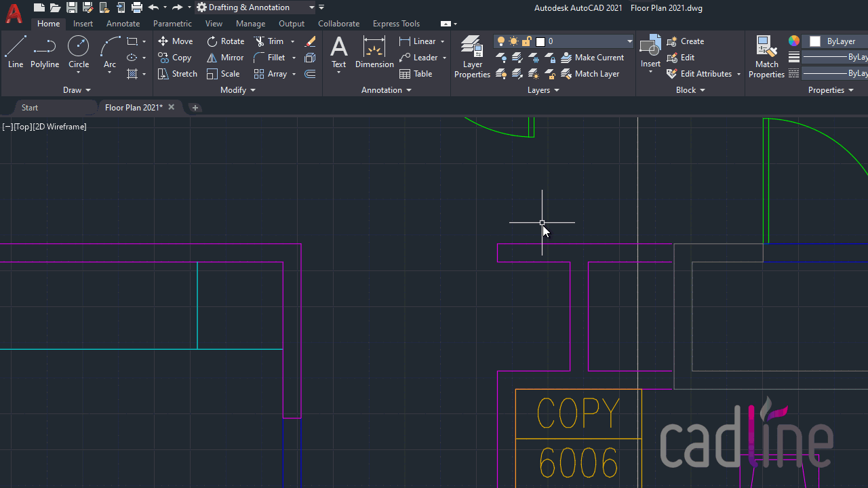Thaw all layers
This screenshot has height=488, width=868.
point(534,74)
